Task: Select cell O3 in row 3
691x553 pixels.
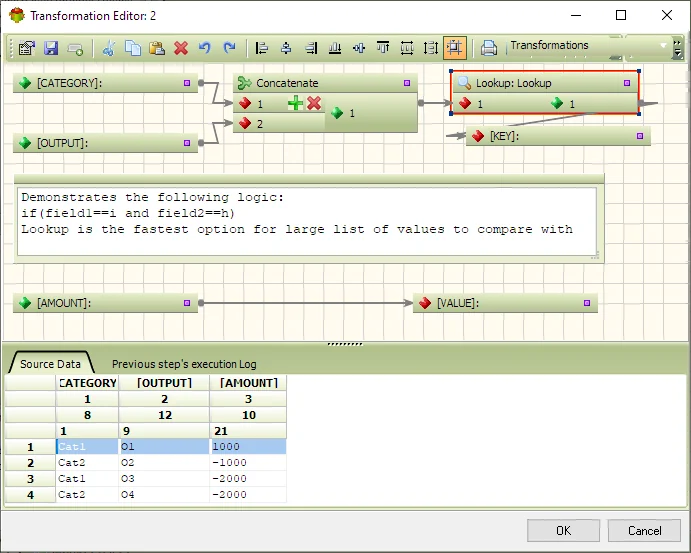Action: 164,479
